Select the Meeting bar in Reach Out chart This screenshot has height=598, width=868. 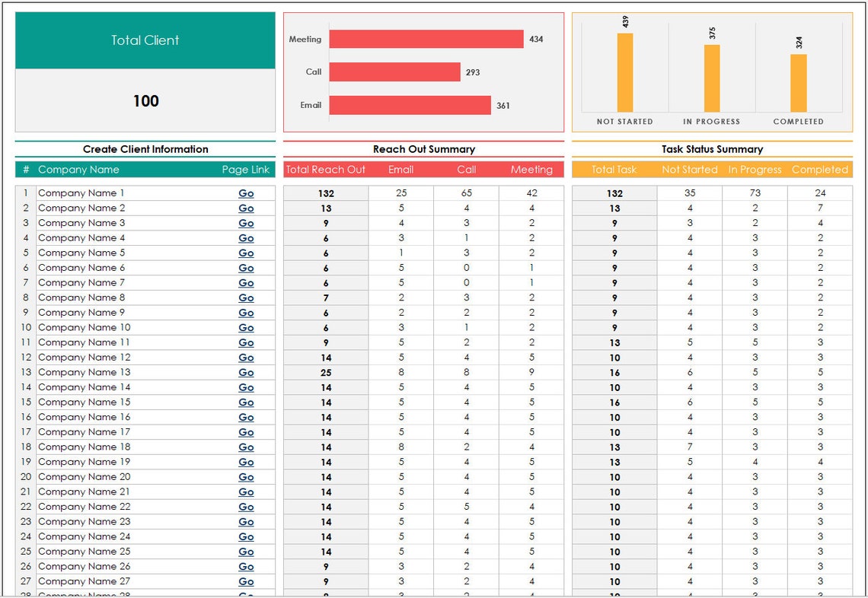(426, 39)
